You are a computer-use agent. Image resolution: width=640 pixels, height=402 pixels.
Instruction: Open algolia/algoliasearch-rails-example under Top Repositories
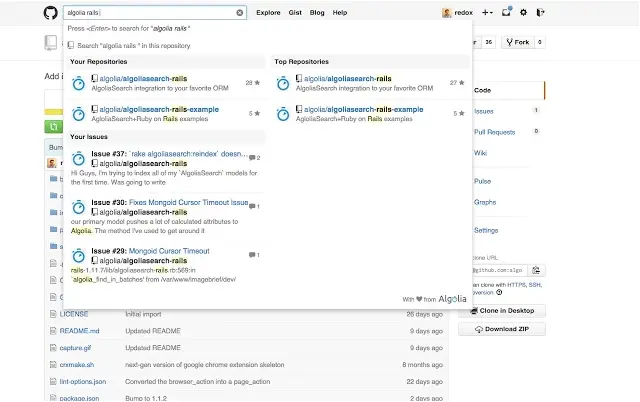[364, 109]
